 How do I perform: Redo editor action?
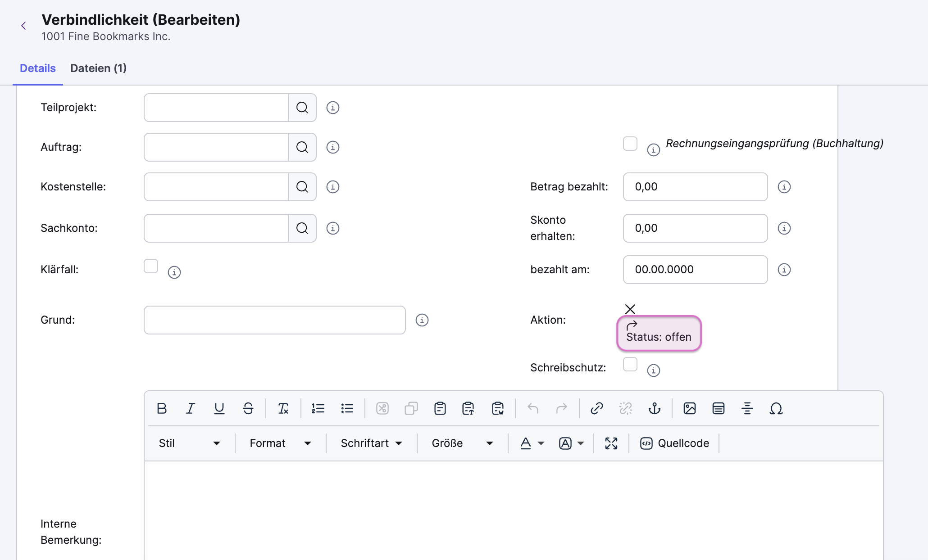[x=562, y=408]
